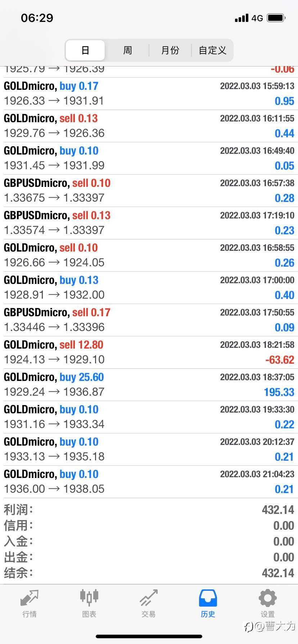
Task: Switch to the 周 week period
Action: click(127, 50)
